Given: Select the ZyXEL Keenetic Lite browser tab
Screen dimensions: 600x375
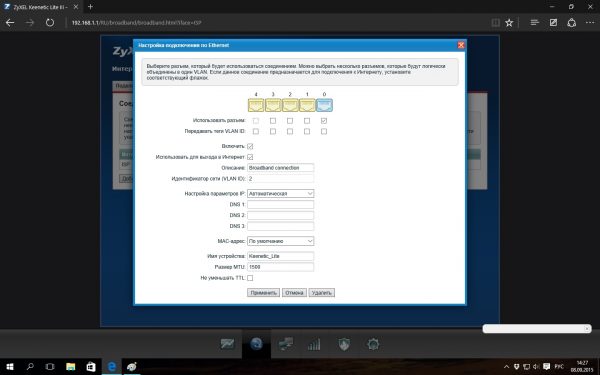Looking at the screenshot, I should tap(41, 7).
